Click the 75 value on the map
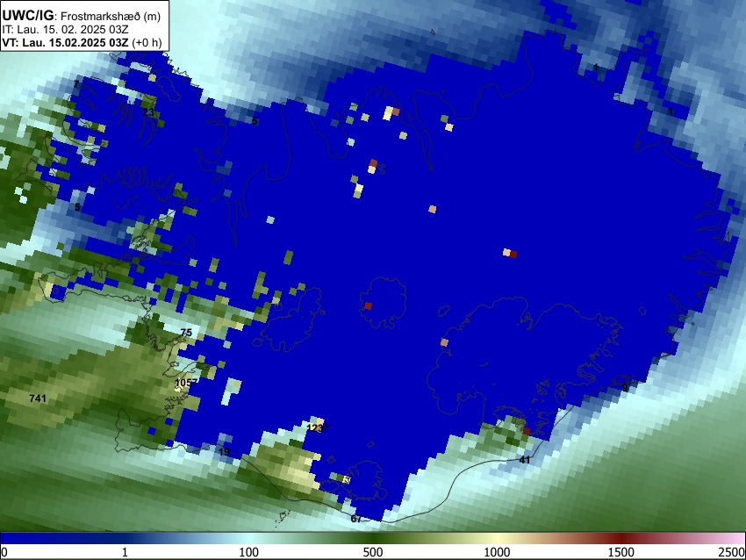The width and height of the screenshot is (746, 560). (186, 332)
